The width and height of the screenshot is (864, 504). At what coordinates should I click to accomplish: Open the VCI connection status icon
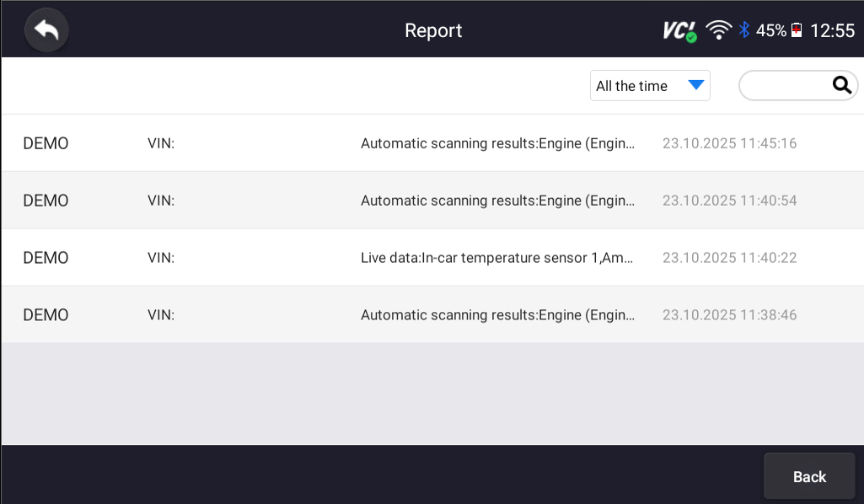[679, 29]
